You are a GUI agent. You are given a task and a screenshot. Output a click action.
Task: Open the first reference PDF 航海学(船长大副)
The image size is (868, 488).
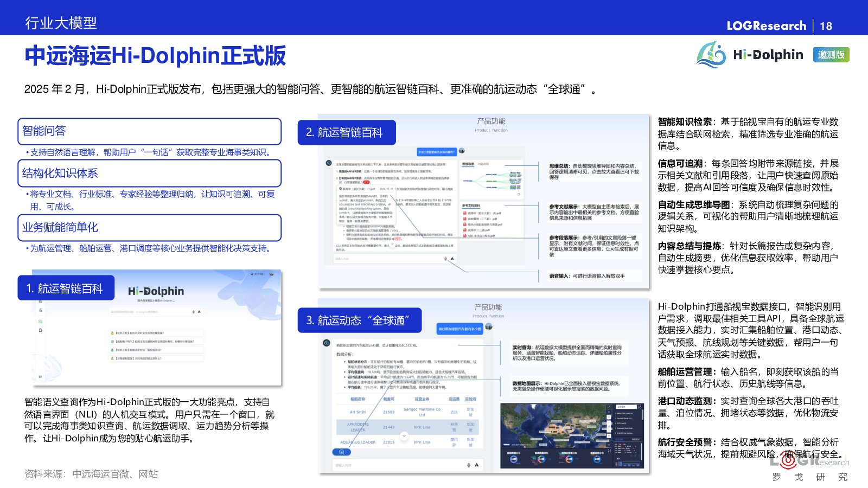click(x=482, y=213)
